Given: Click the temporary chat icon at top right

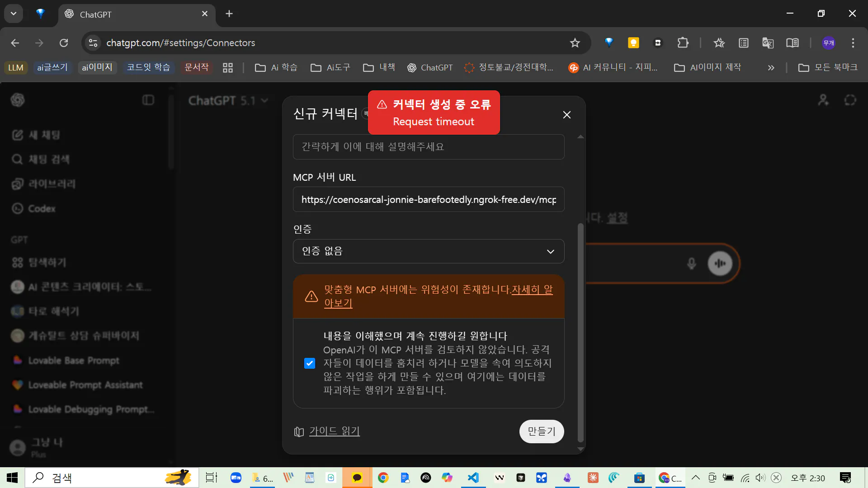Looking at the screenshot, I should pos(850,100).
